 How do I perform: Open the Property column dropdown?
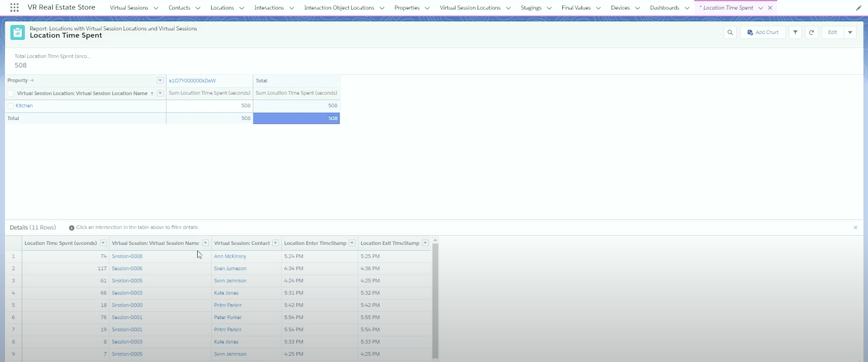pos(160,81)
